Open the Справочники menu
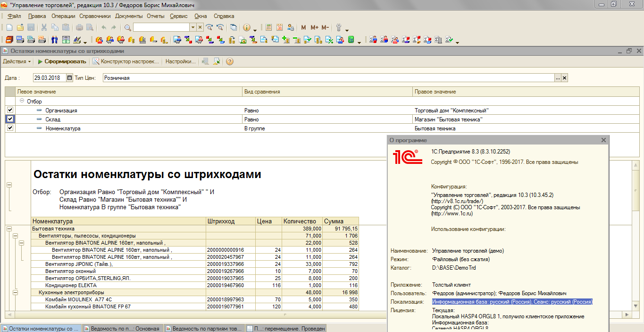This screenshot has height=332, width=644. pyautogui.click(x=95, y=16)
